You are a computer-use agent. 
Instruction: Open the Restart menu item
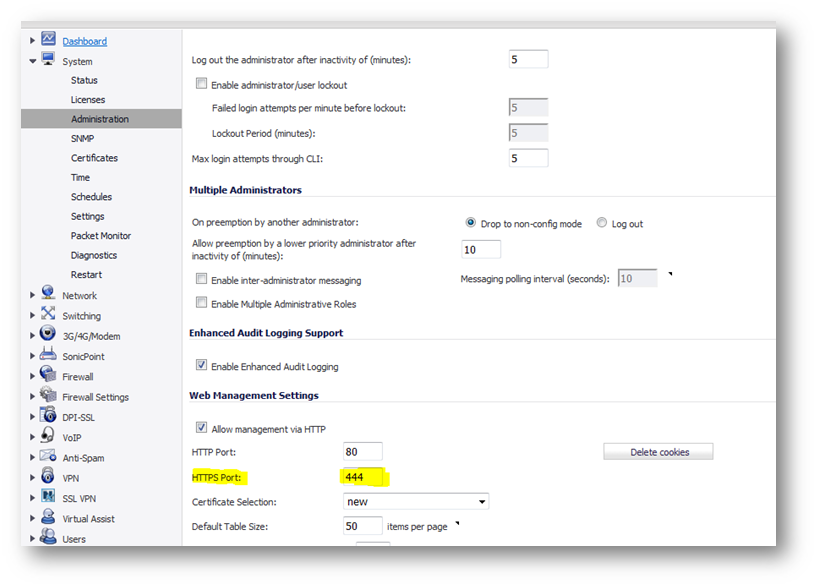(87, 274)
